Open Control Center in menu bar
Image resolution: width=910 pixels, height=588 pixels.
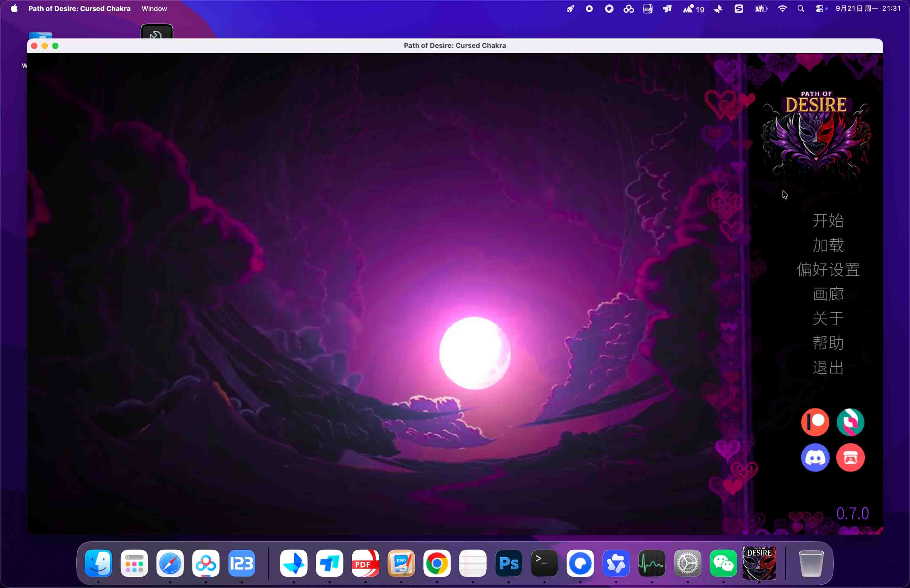820,8
